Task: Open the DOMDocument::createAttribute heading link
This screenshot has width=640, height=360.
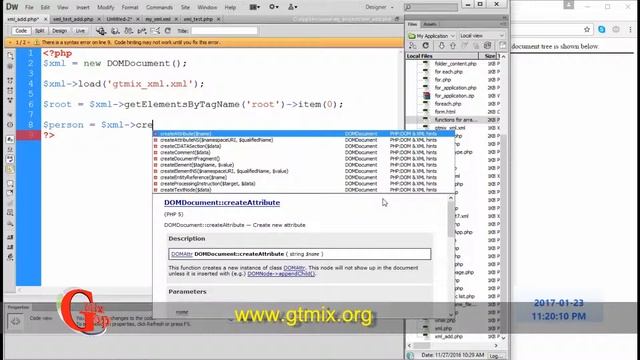Action: tap(222, 202)
